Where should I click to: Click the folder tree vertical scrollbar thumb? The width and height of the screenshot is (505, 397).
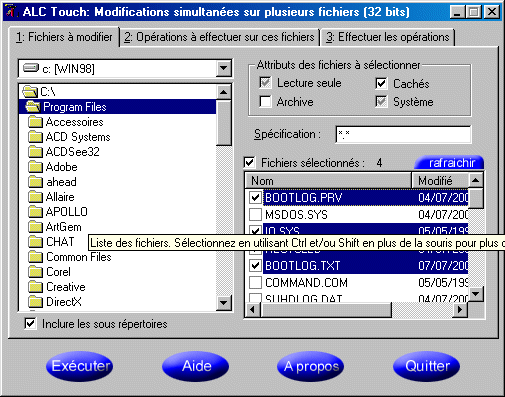click(224, 122)
